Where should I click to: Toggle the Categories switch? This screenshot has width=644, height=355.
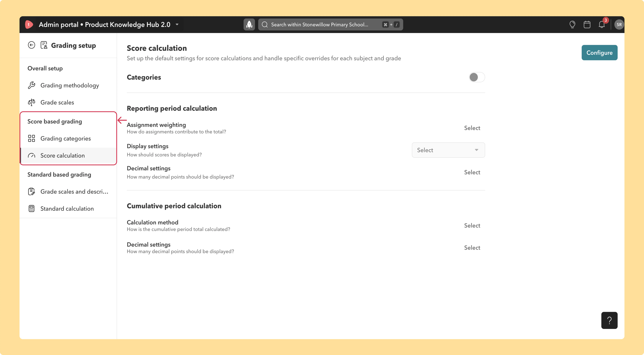(477, 77)
